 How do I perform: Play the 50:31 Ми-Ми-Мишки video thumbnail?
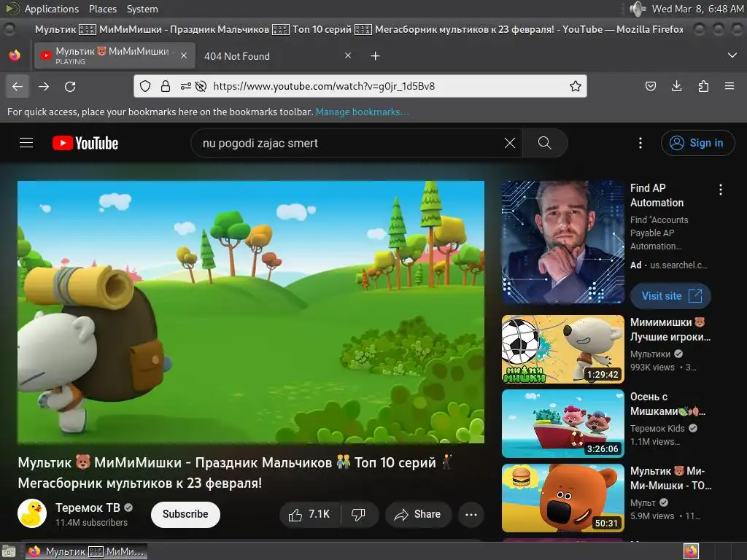click(562, 497)
